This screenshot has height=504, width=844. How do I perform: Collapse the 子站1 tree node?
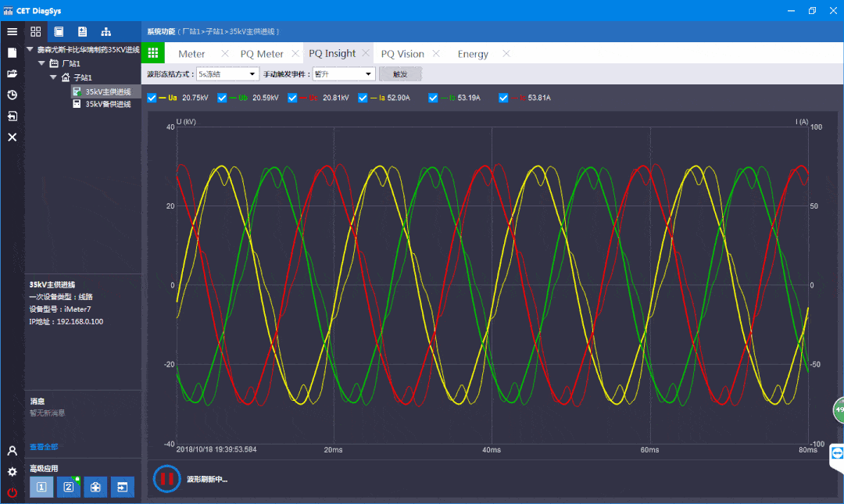[x=53, y=77]
